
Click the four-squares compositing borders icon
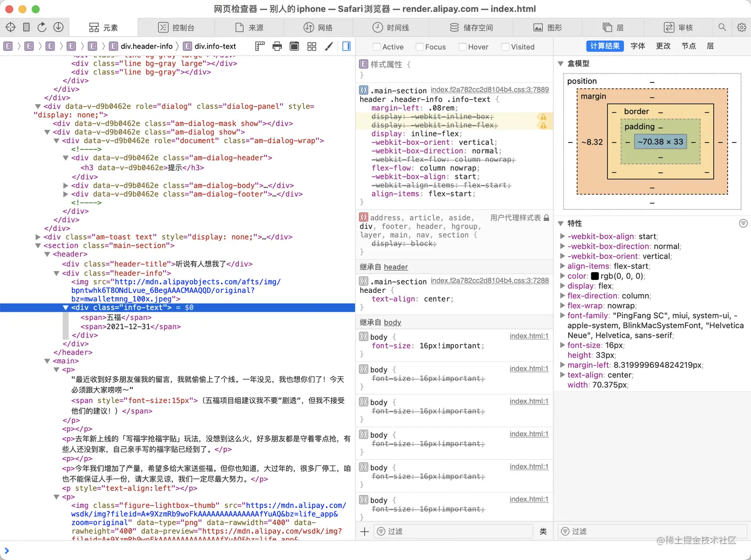pyautogui.click(x=312, y=46)
